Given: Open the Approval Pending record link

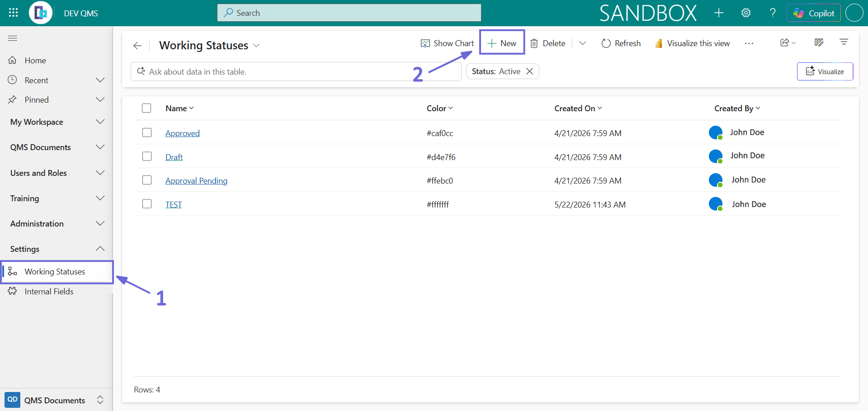Looking at the screenshot, I should click(x=196, y=181).
